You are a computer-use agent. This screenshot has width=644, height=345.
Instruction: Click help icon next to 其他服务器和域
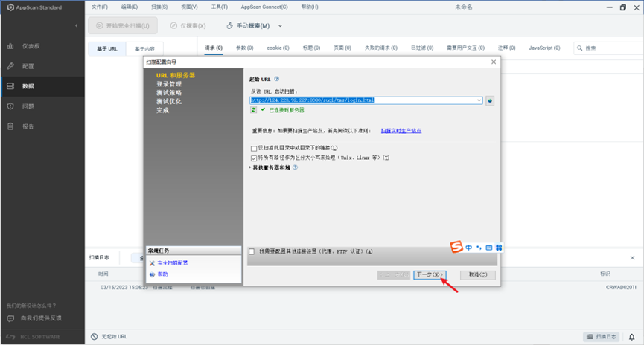pyautogui.click(x=295, y=167)
